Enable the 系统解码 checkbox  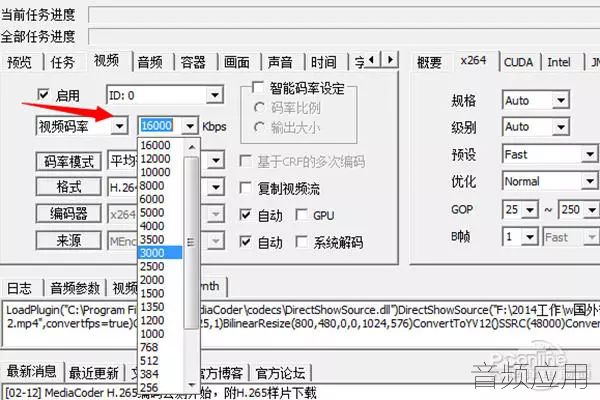302,242
